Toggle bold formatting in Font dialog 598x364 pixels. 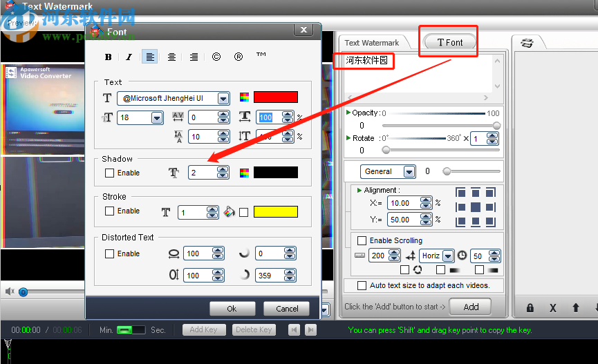click(x=109, y=57)
